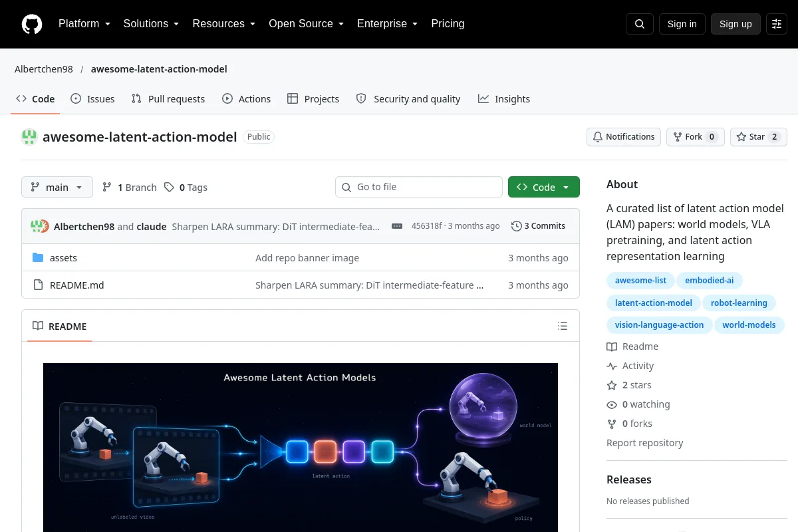Click commit hash 456318f
The width and height of the screenshot is (798, 532).
pos(426,226)
